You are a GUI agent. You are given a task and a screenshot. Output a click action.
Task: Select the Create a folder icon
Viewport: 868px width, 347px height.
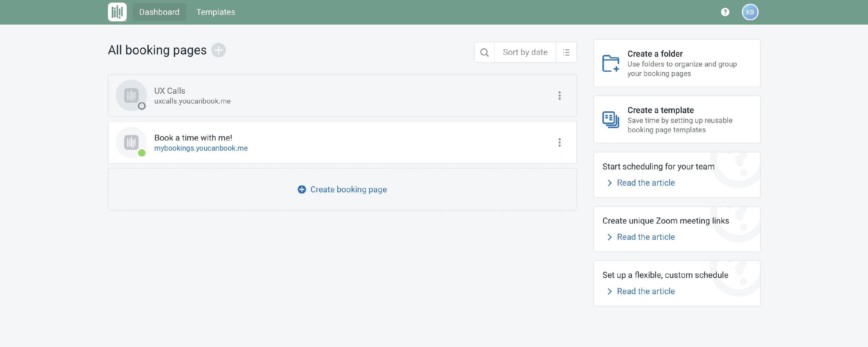[x=610, y=63]
